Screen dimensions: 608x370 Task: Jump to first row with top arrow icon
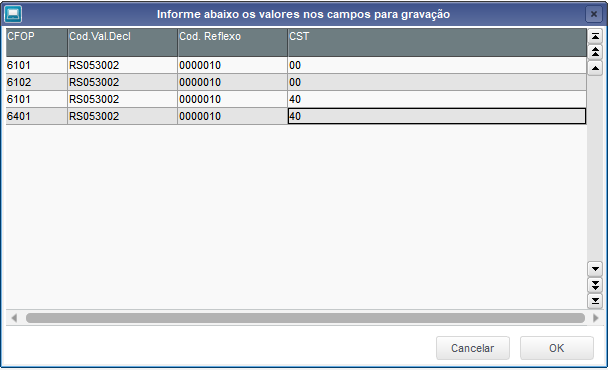[595, 36]
